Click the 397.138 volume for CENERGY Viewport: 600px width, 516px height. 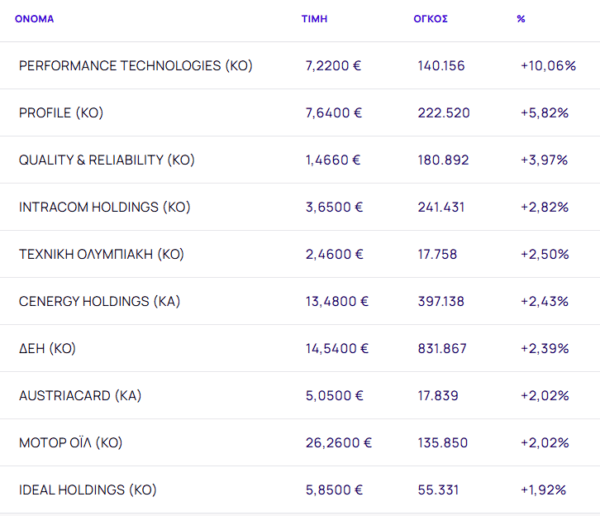(444, 301)
